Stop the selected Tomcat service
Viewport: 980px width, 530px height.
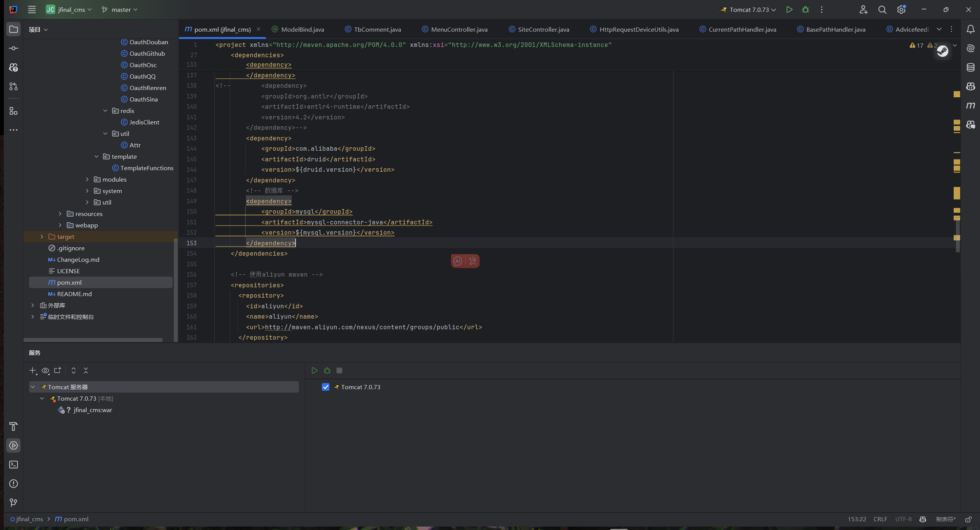pyautogui.click(x=339, y=371)
